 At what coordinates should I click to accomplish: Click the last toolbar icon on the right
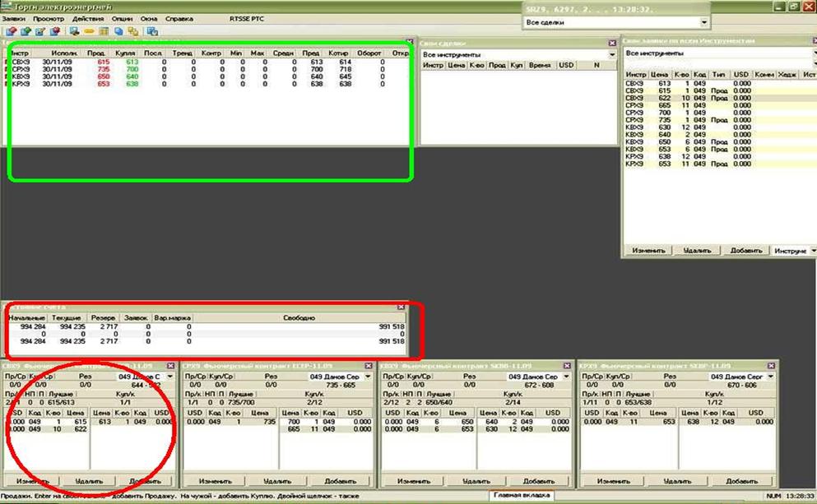click(x=152, y=31)
